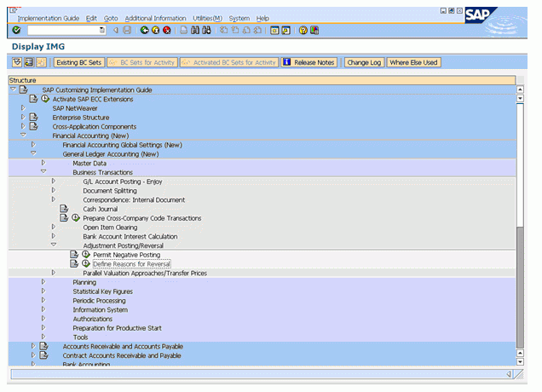The image size is (542, 392).
Task: Open the Implementation Guide menu
Action: point(49,18)
